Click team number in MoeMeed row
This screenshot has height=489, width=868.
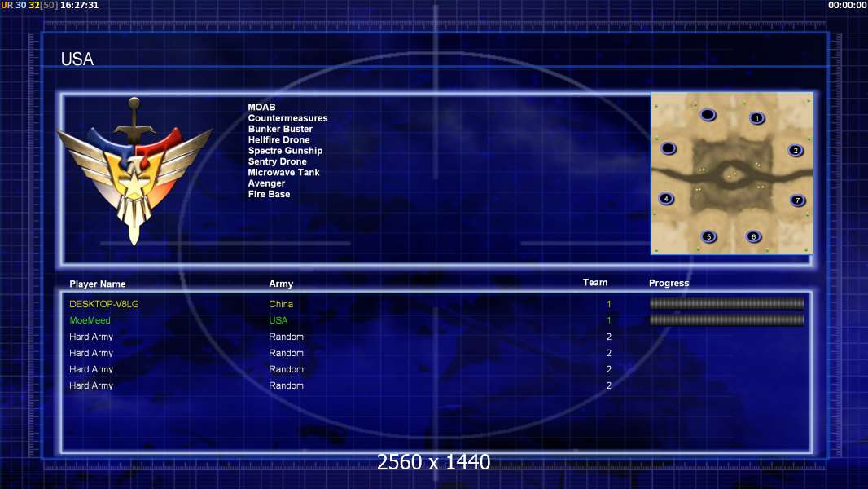(609, 320)
